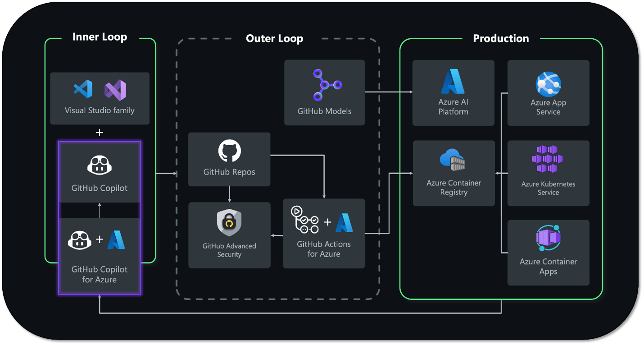Click the GitHub Copilot icon
The image size is (644, 345).
click(100, 165)
